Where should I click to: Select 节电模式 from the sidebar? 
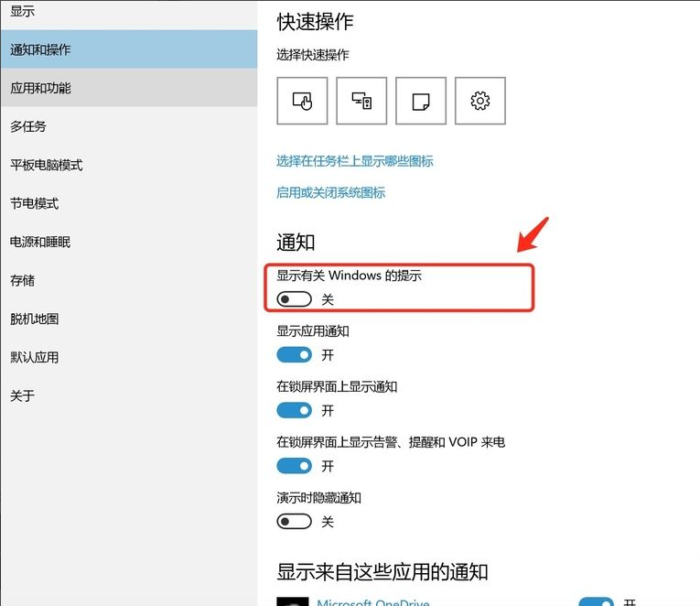pyautogui.click(x=35, y=203)
